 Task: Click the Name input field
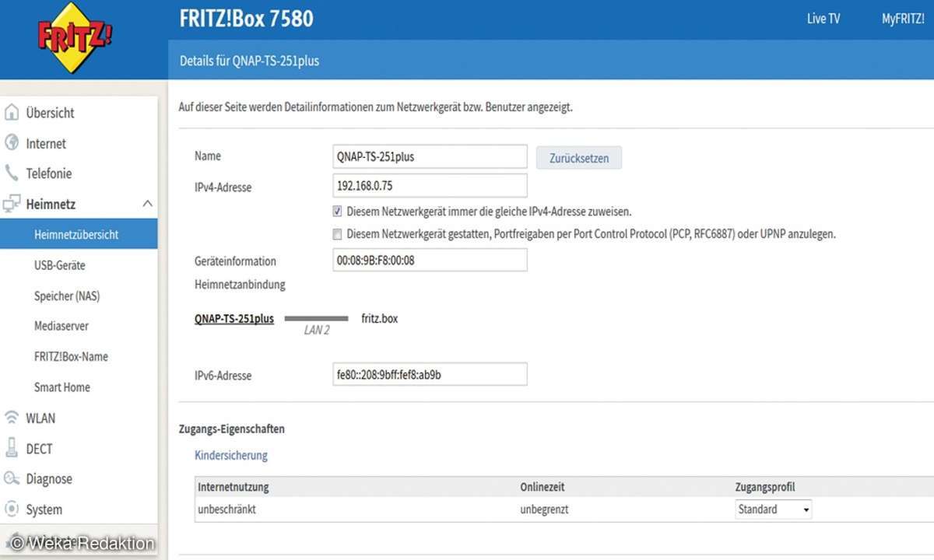point(430,156)
